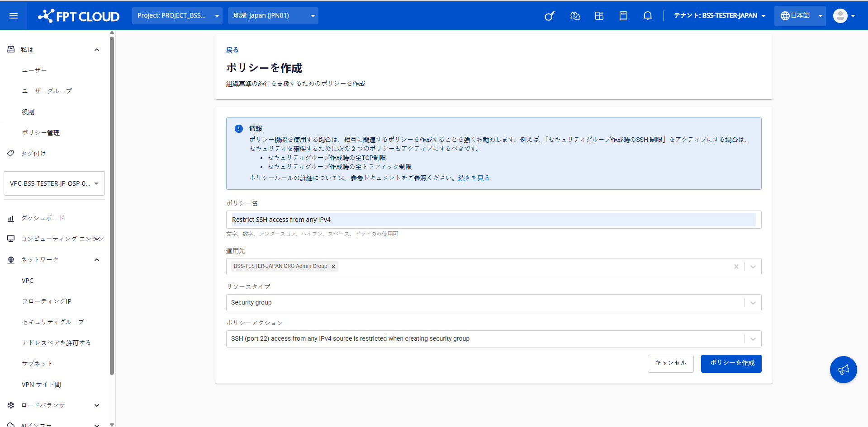Open the テナント BSS-TESTER-JAPAN dropdown
The image size is (868, 427).
[x=720, y=16]
